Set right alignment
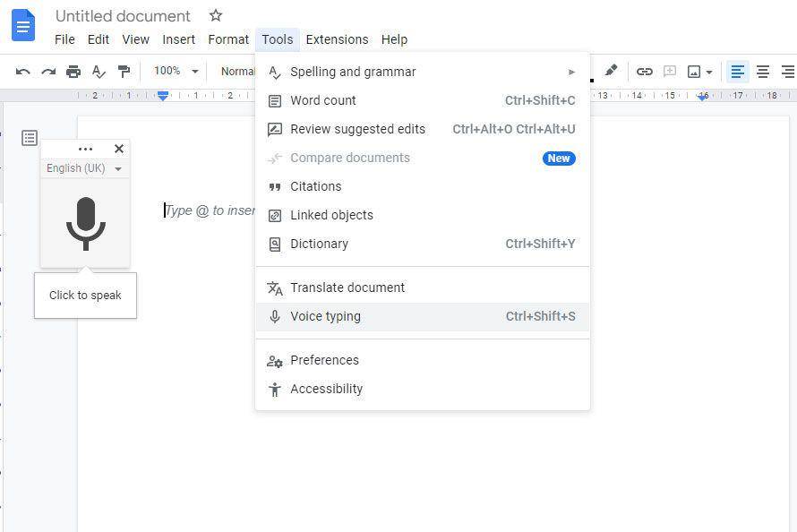Screen dimensions: 797x532 pos(788,72)
